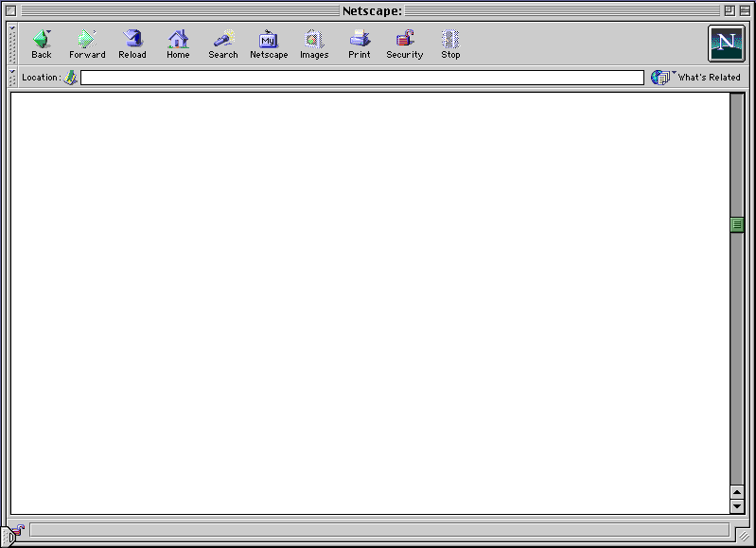Click the Netscape N logo
Image resolution: width=756 pixels, height=548 pixels.
click(726, 44)
